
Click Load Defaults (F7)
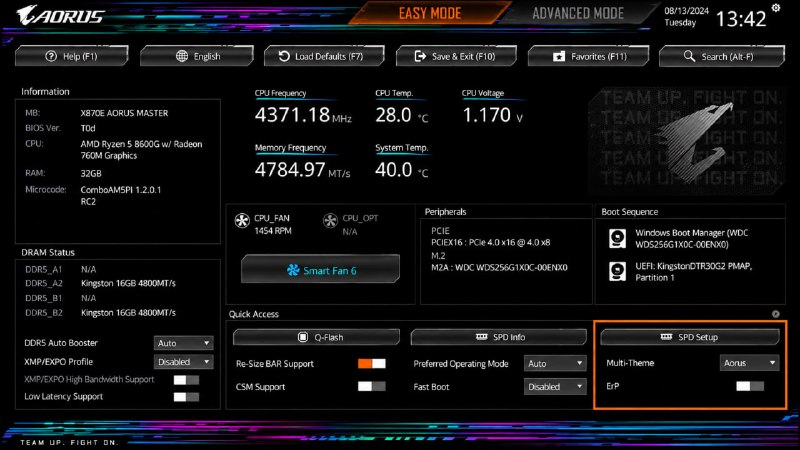[x=324, y=56]
